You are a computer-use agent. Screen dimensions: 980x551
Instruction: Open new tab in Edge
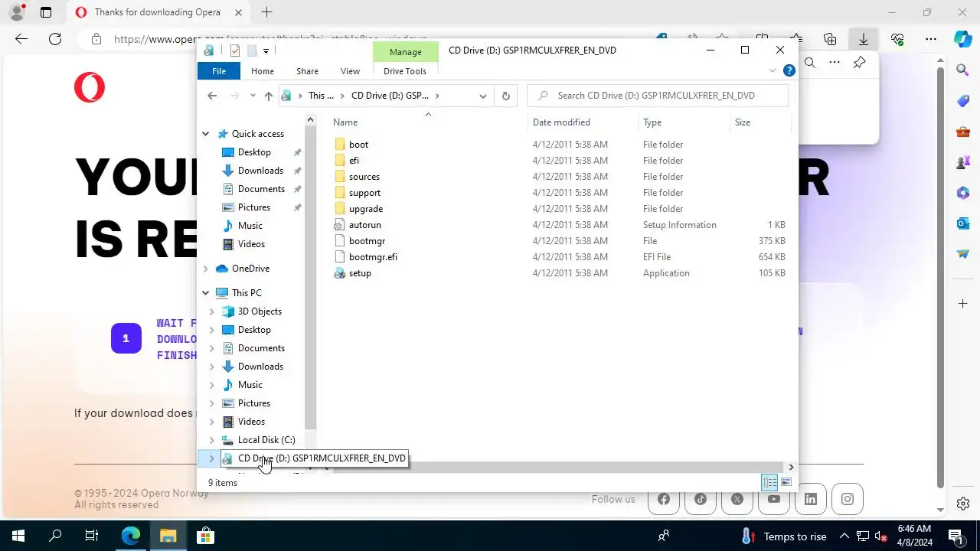266,12
